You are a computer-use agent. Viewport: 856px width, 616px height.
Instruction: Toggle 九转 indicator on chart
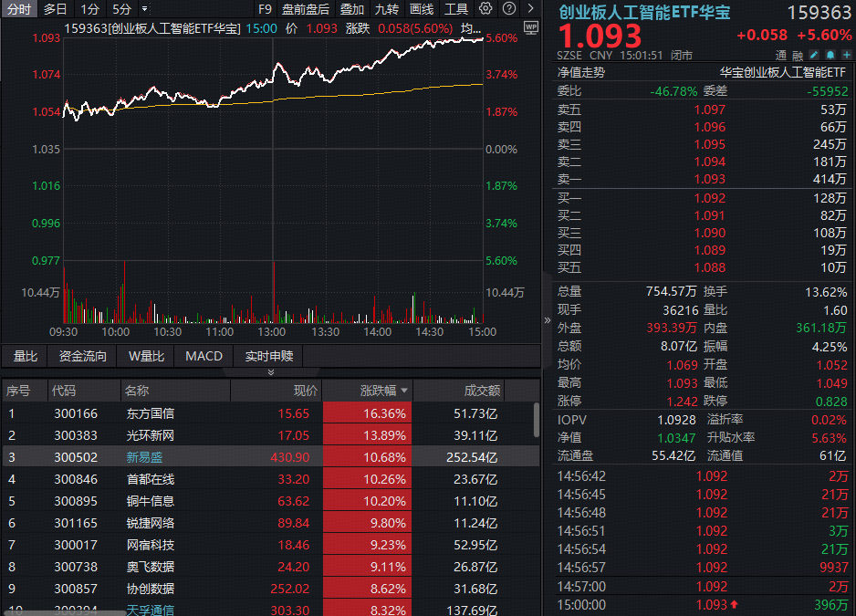[x=386, y=9]
